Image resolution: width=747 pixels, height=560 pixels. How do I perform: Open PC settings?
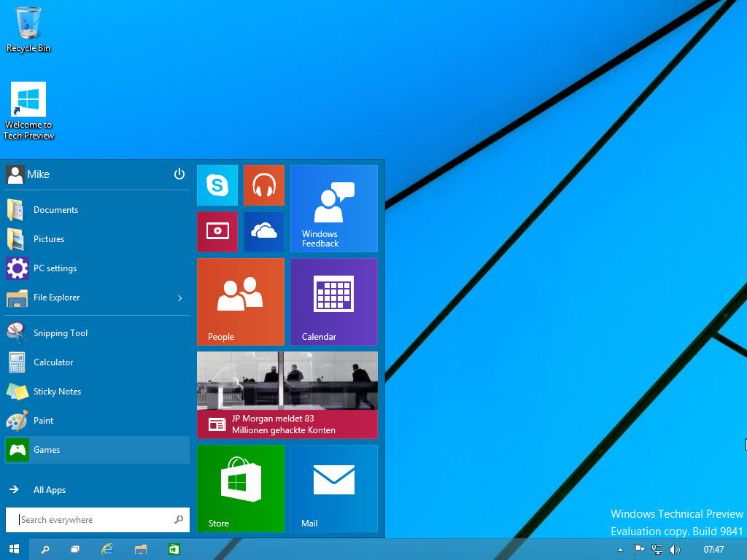(97, 268)
